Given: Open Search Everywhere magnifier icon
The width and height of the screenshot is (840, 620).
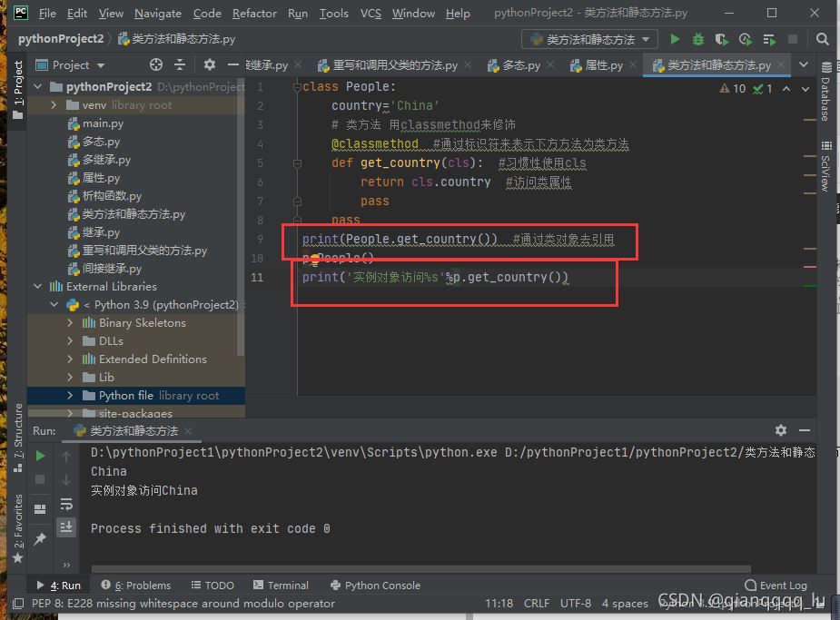Looking at the screenshot, I should point(822,40).
